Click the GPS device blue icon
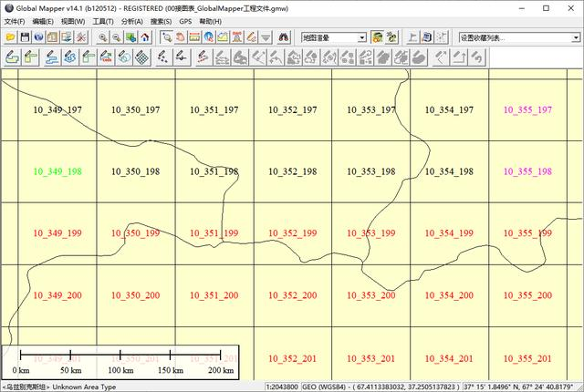584x392 pixels. point(427,37)
